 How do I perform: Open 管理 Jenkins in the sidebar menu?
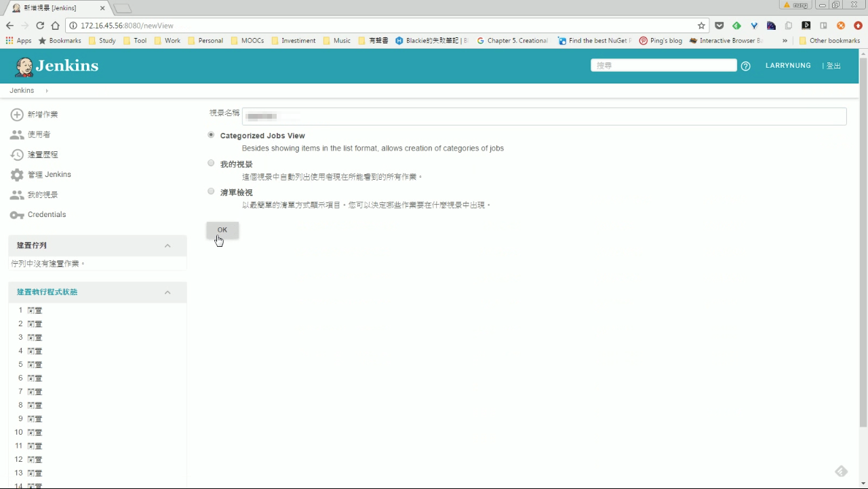pos(50,174)
